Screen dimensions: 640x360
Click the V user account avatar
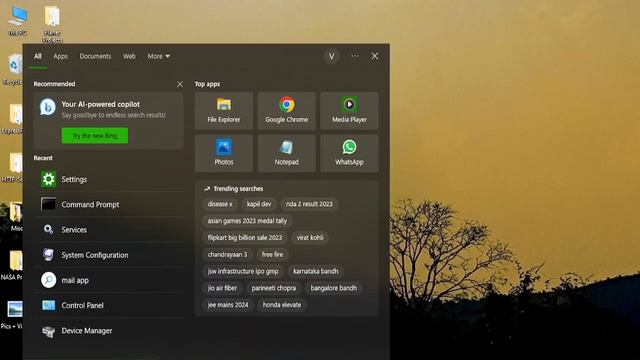[x=331, y=56]
